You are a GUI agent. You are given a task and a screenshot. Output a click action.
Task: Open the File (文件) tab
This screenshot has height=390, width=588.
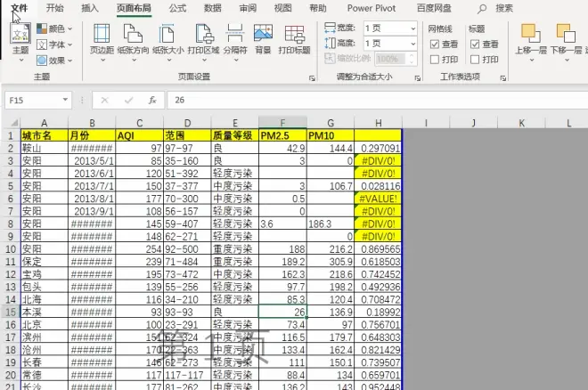tap(20, 8)
